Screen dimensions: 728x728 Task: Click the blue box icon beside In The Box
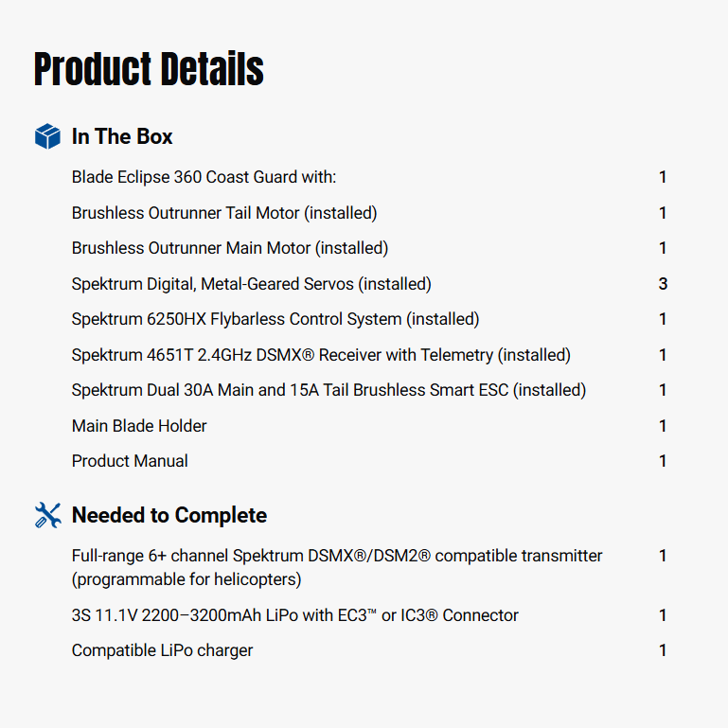47,137
